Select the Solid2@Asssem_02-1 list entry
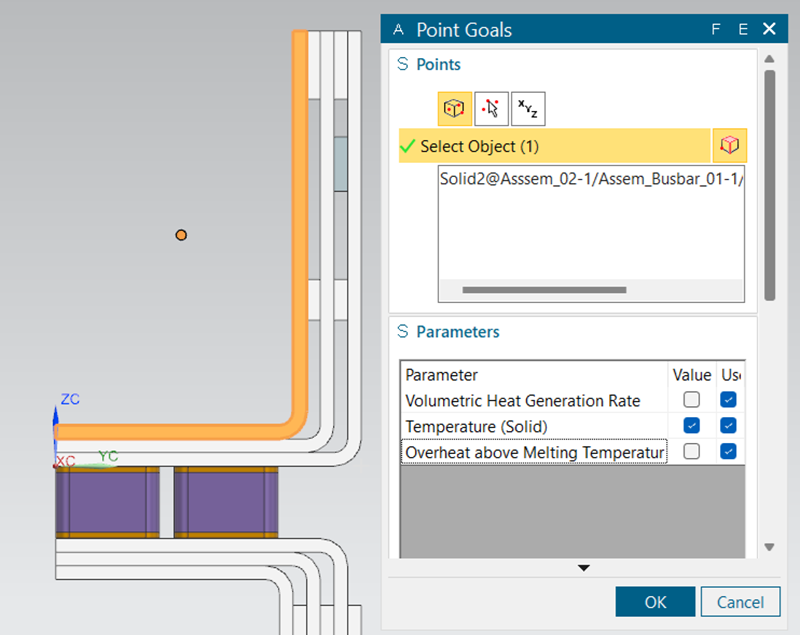Screen dimensions: 800x635 (591, 179)
